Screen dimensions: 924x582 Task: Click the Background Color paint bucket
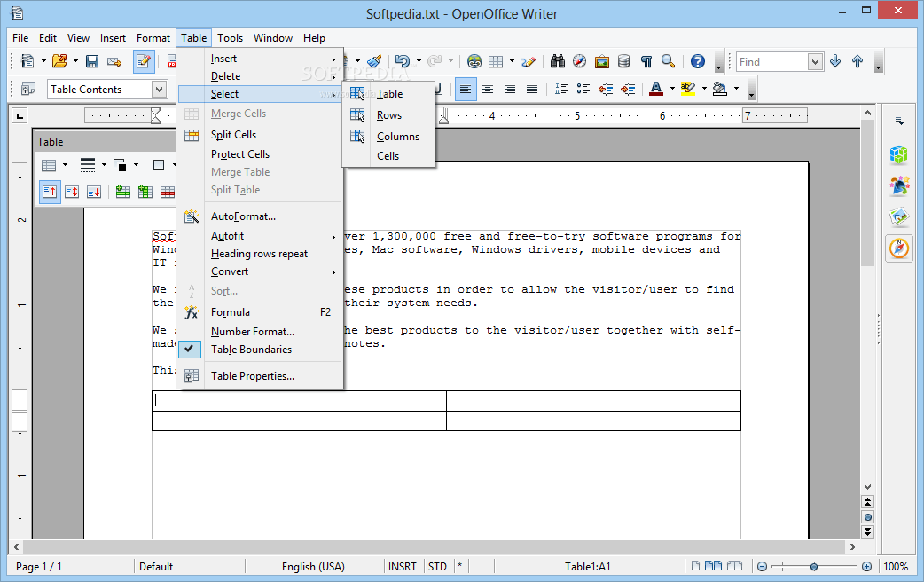click(x=719, y=89)
